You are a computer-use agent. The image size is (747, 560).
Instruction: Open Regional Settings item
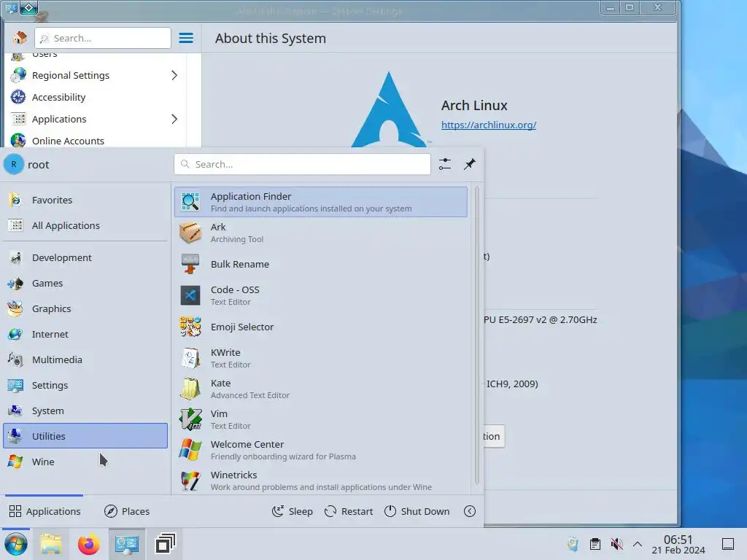97,75
